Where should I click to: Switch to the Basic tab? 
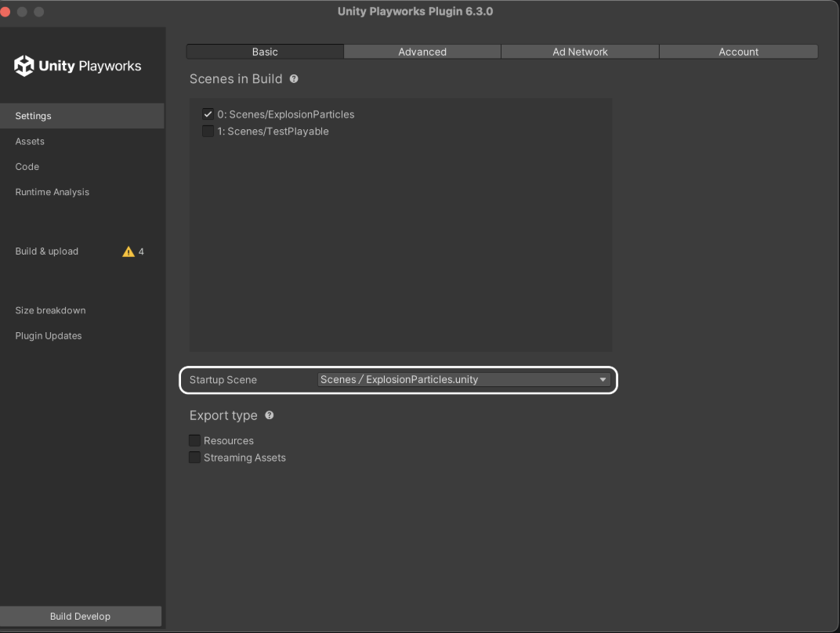coord(265,52)
